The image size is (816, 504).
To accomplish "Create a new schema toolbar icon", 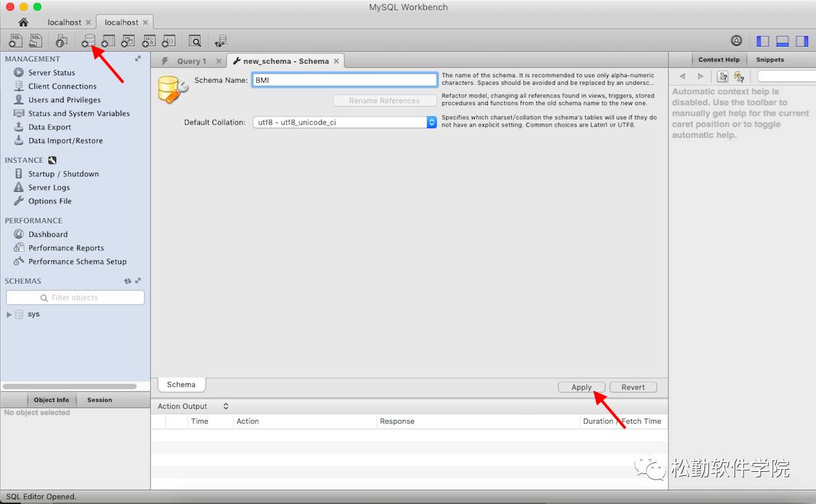I will pos(88,40).
